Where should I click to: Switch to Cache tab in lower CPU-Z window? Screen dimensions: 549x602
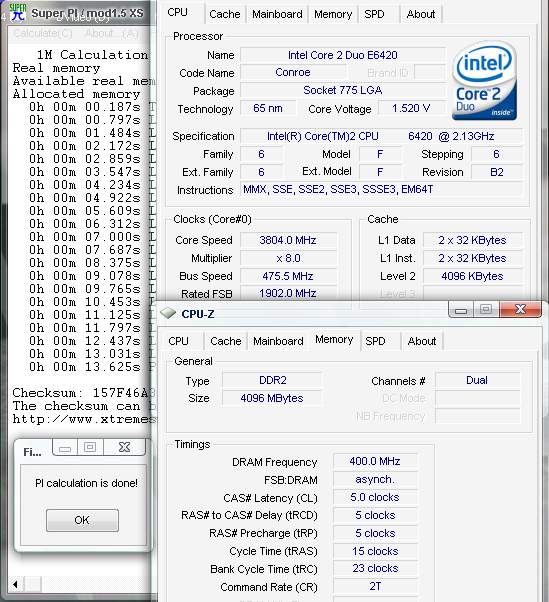[x=226, y=341]
